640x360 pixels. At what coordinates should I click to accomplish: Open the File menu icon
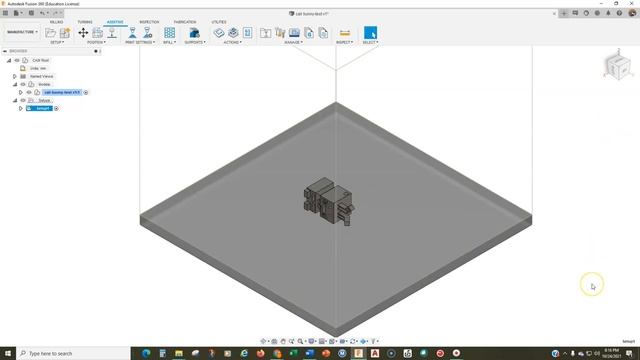coord(18,13)
